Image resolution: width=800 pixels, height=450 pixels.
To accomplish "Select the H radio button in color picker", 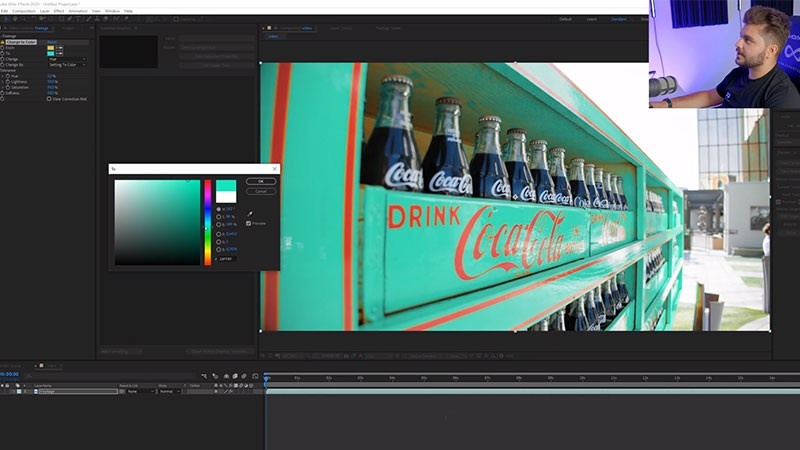I will coord(219,209).
